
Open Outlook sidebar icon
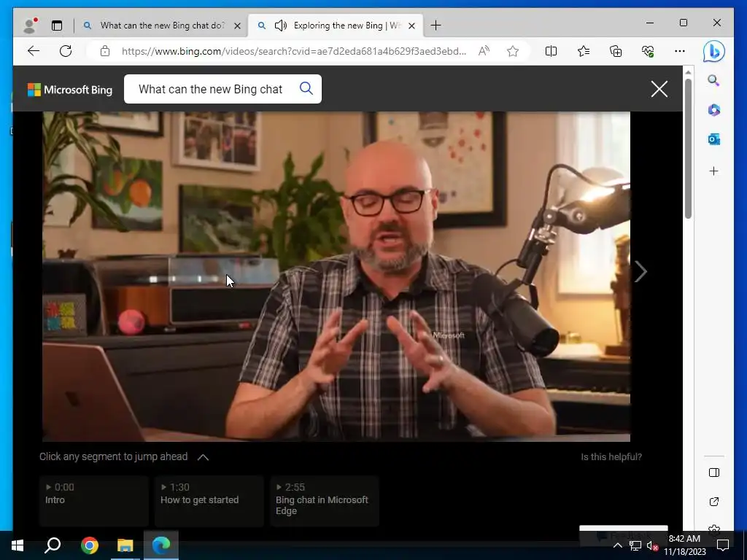(x=713, y=139)
